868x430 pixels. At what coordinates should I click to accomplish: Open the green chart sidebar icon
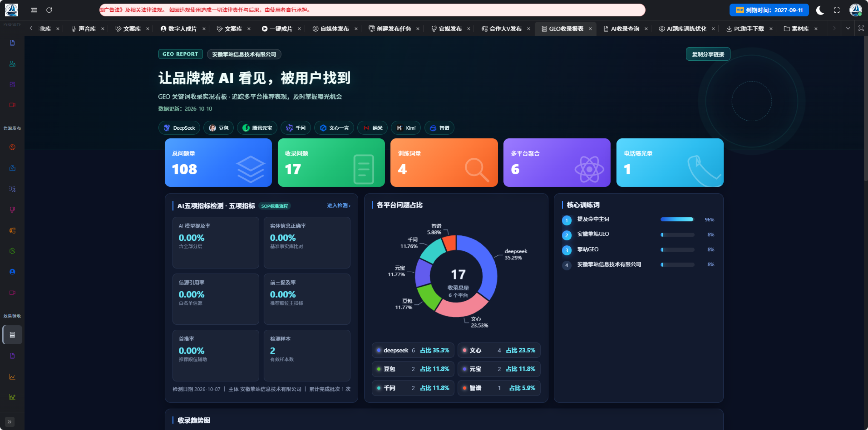click(13, 397)
